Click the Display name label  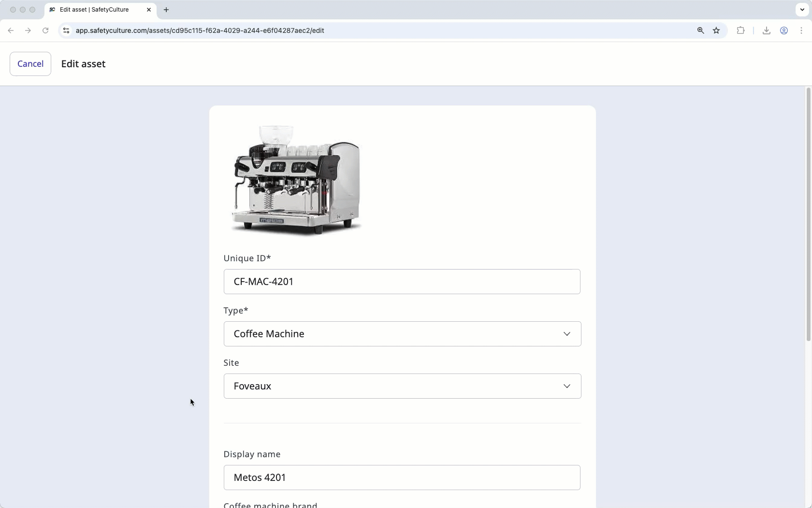pos(252,454)
